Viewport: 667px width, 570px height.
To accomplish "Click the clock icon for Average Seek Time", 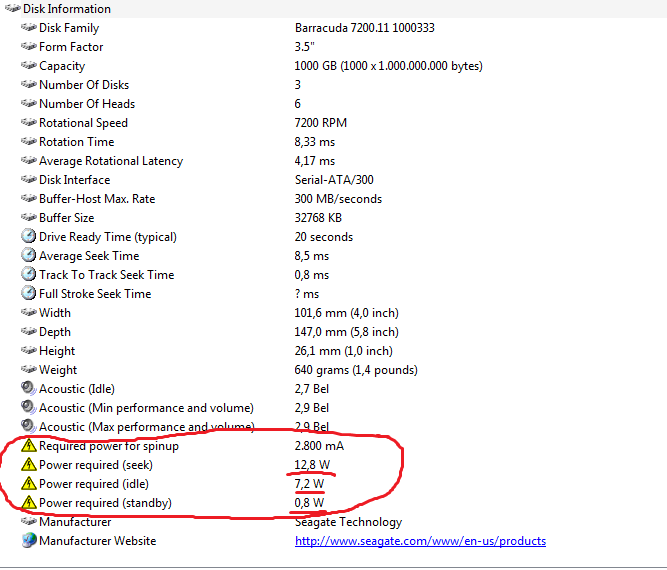I will (x=29, y=255).
